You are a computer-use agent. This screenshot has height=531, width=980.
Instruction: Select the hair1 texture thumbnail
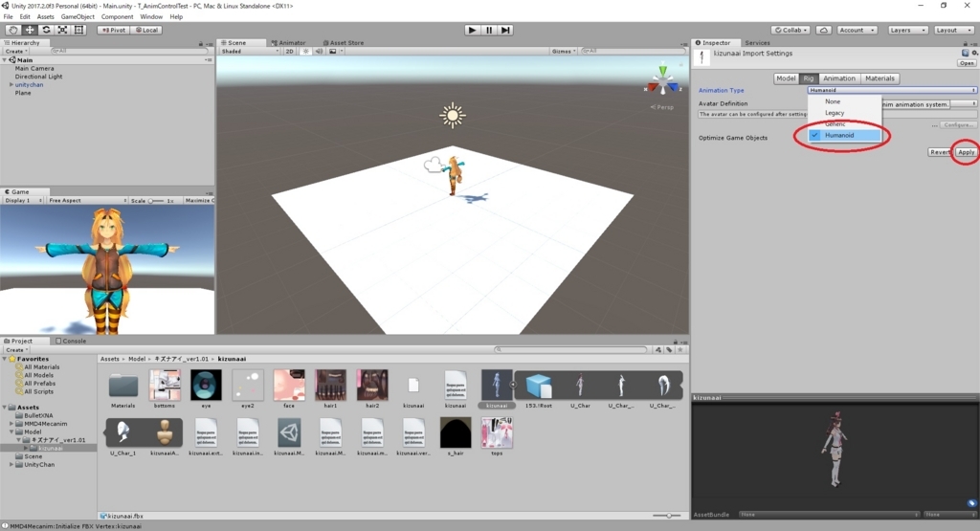[330, 385]
